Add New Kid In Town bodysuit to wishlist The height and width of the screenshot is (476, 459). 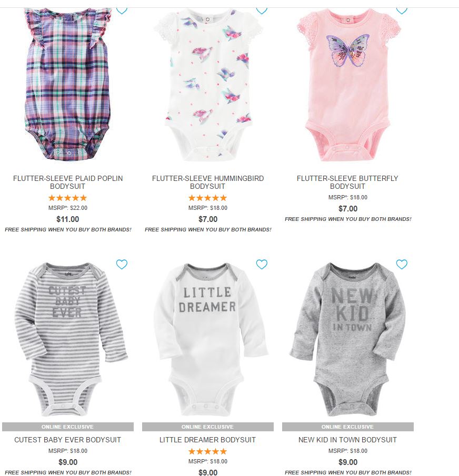(402, 265)
